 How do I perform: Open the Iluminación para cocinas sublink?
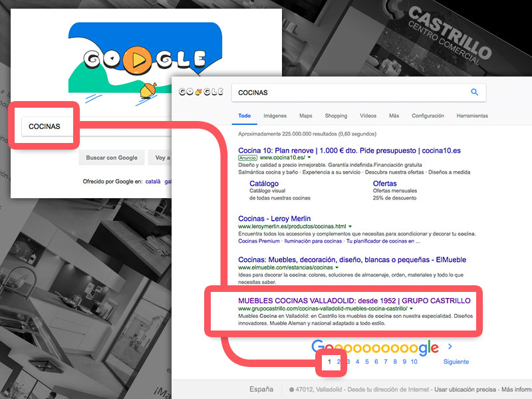pos(313,241)
